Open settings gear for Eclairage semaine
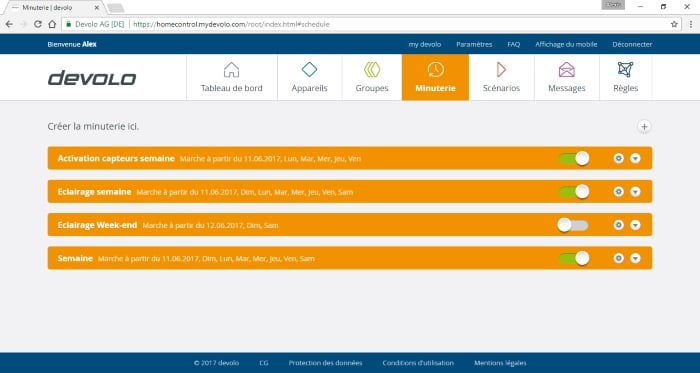700x373 pixels. pos(618,191)
